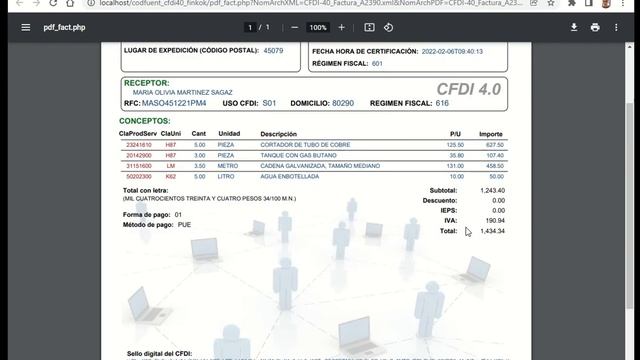Zoom in the PDF with plus icon
640x360 pixels.
(x=342, y=27)
